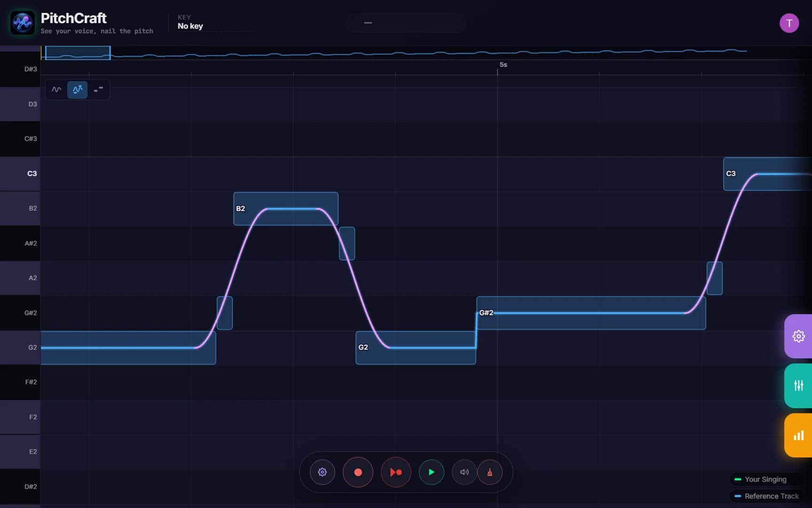Image resolution: width=812 pixels, height=508 pixels.
Task: Click the C3 piano key
Action: click(20, 174)
